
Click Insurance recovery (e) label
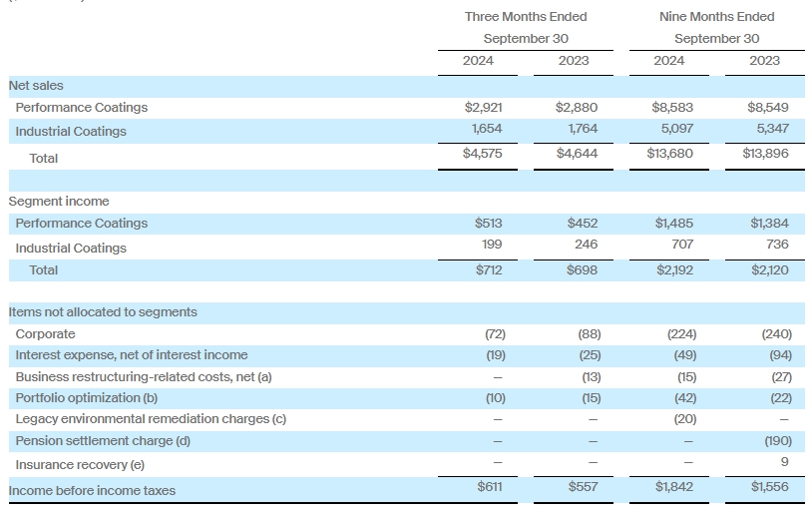[x=80, y=465]
